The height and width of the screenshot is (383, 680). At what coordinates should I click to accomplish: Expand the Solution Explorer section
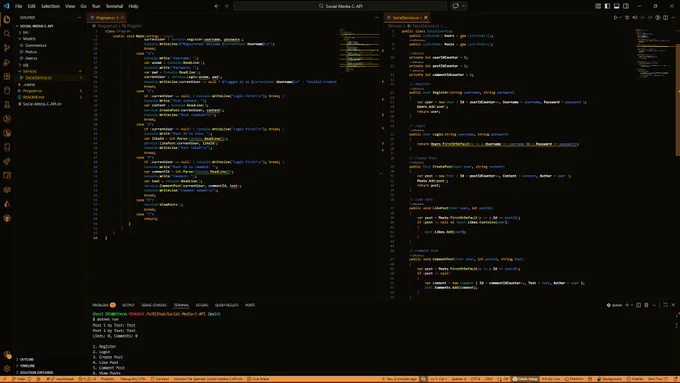(36, 373)
